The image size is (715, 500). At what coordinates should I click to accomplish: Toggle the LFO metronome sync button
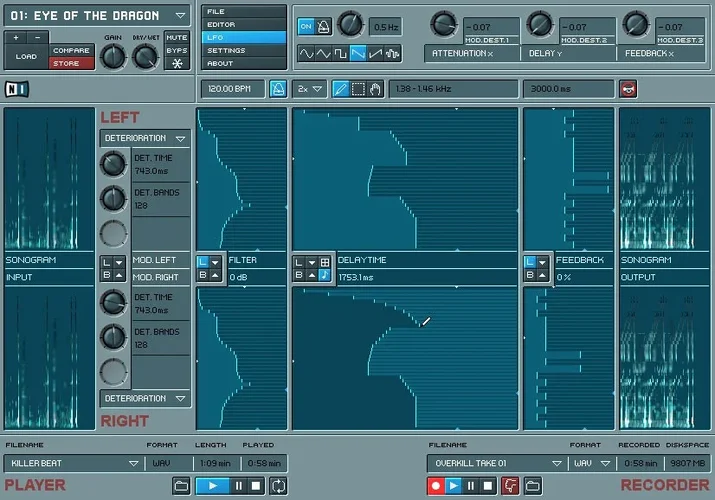323,26
